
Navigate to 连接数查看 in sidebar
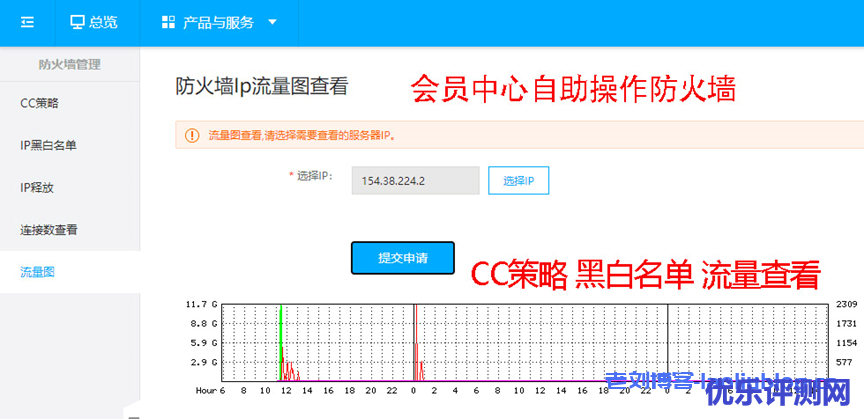48,229
